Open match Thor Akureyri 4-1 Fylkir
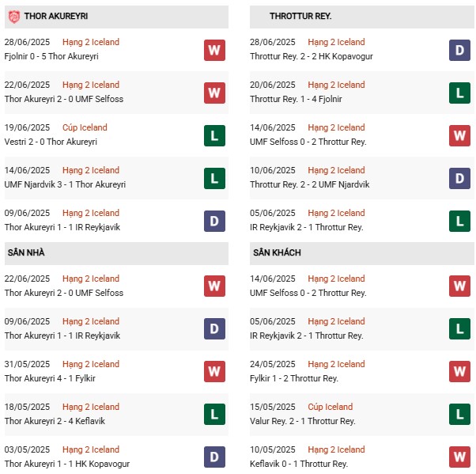The image size is (476, 474). 50,378
